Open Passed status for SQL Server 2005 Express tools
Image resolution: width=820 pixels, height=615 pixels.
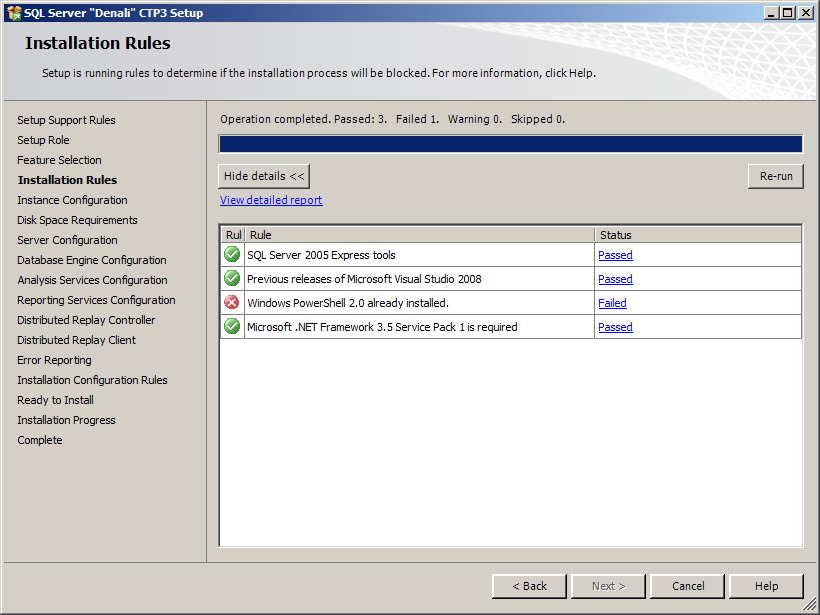pyautogui.click(x=615, y=255)
